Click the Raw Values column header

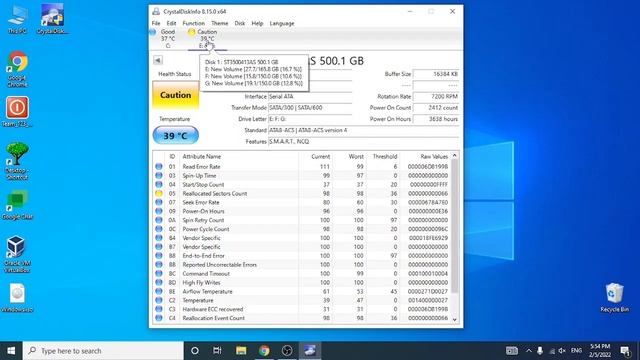[x=425, y=156]
